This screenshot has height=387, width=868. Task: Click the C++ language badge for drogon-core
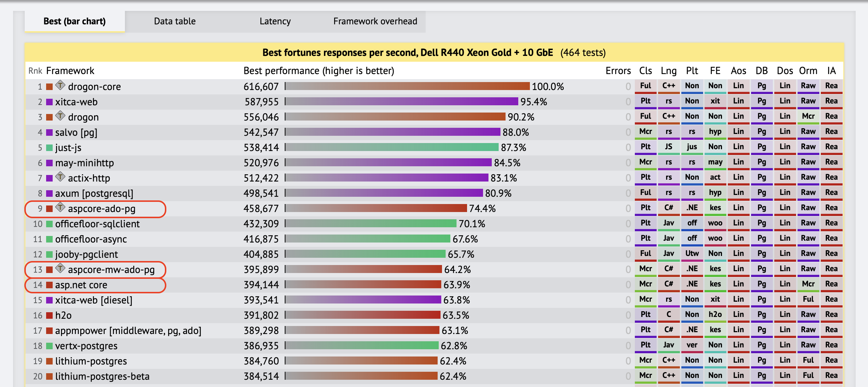[x=669, y=86]
